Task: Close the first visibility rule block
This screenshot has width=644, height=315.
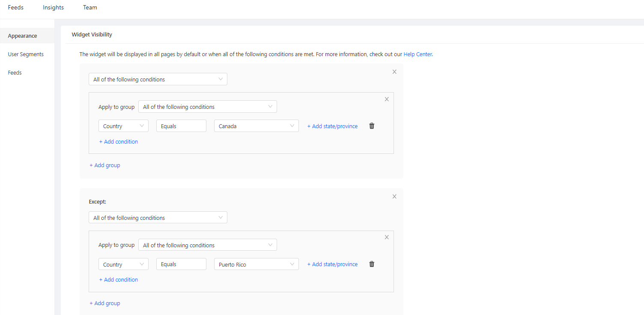Action: (x=394, y=72)
